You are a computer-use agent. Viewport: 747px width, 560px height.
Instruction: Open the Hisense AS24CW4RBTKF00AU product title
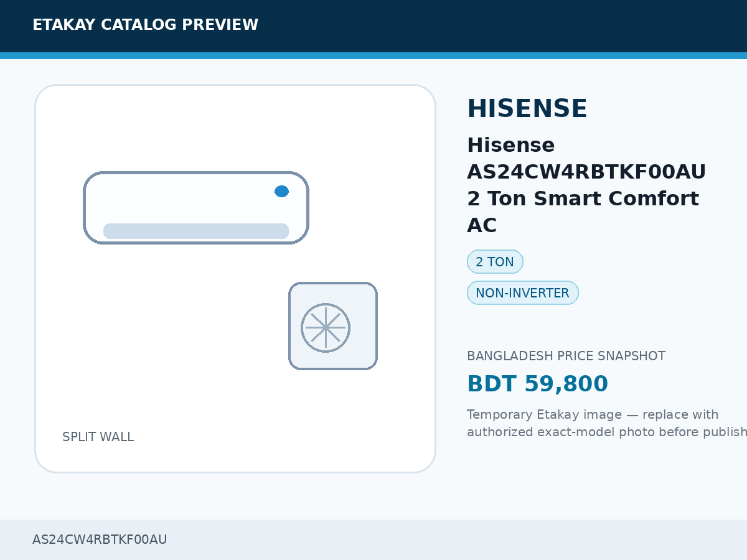586,185
